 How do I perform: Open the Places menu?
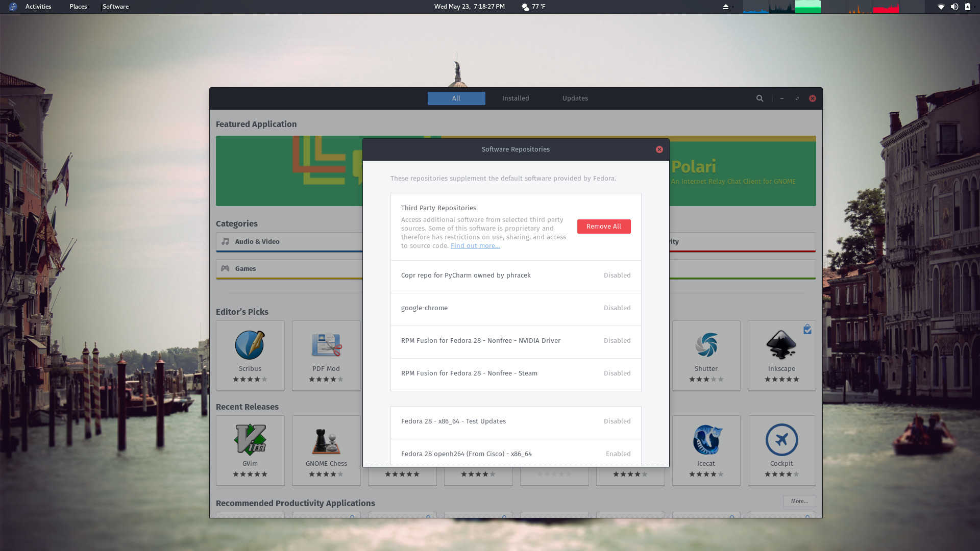pos(78,7)
